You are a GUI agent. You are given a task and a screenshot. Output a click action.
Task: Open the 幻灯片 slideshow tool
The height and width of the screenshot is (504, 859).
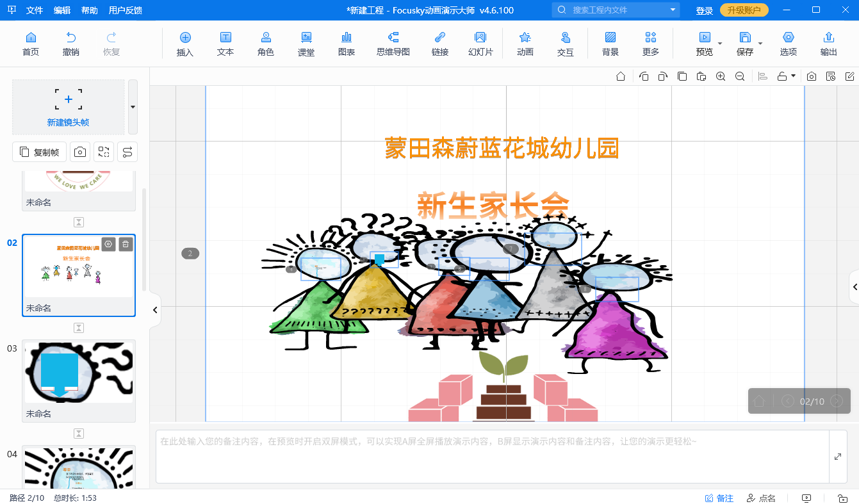(480, 44)
